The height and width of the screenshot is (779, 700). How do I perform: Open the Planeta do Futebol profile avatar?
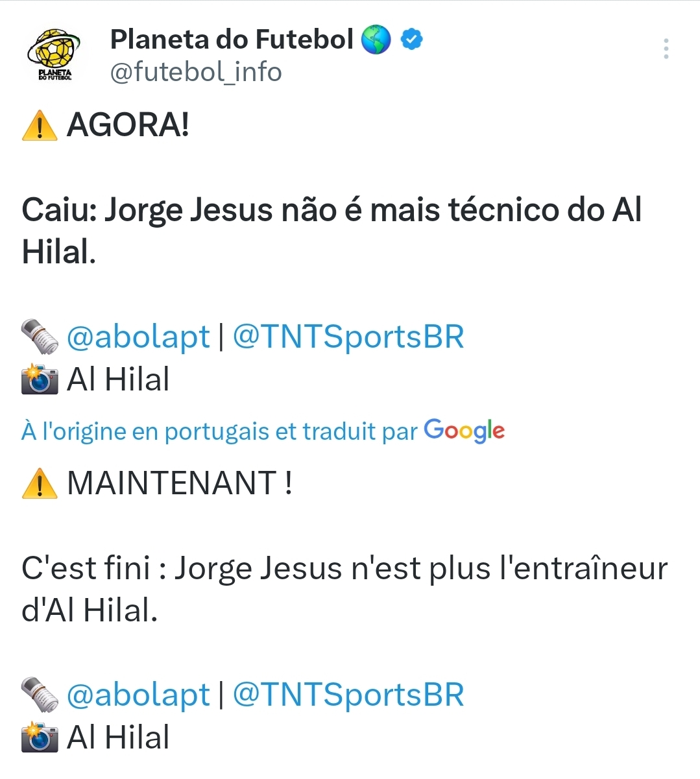tap(54, 55)
